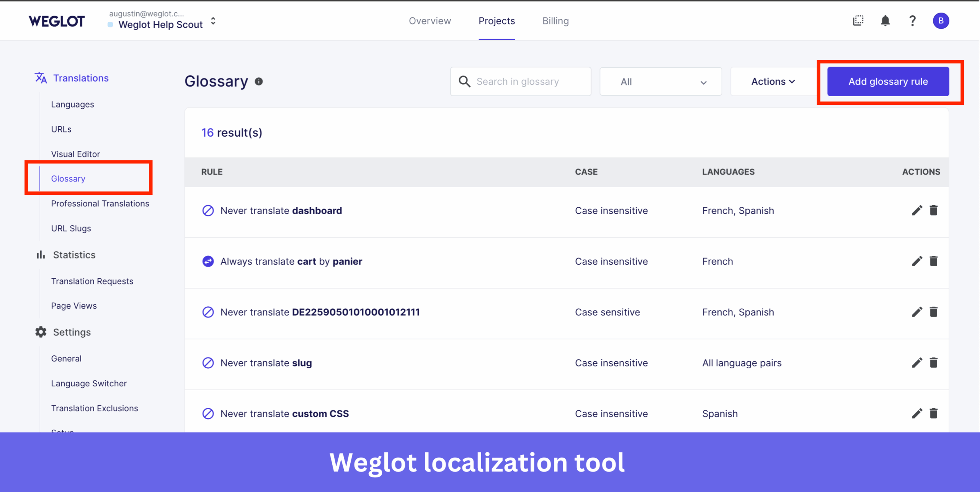The image size is (980, 492).
Task: Edit the slug rule
Action: 916,363
